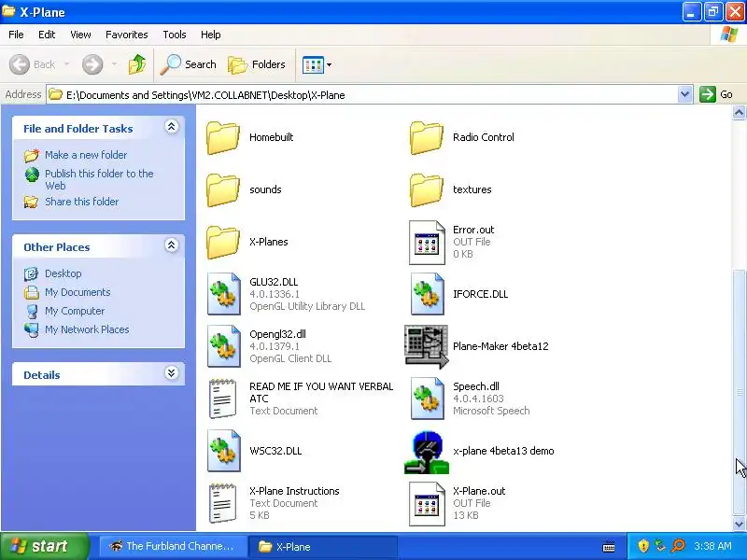Screen dimensions: 747x560
Task: Go to My Computer in Other Places
Action: [75, 311]
